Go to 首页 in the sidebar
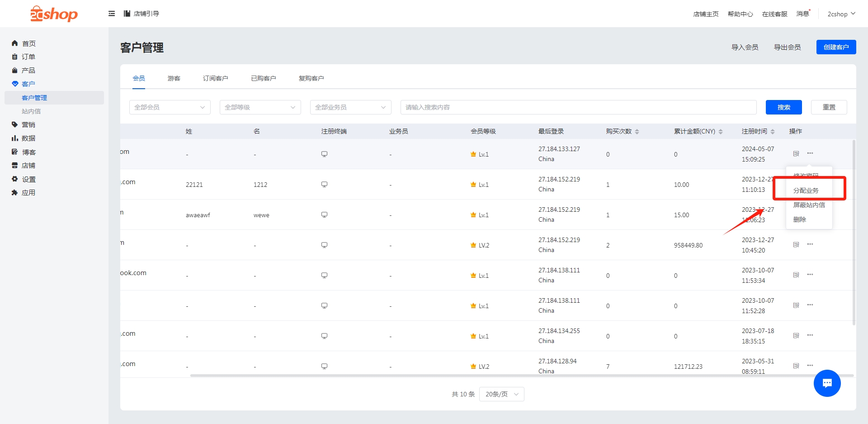The height and width of the screenshot is (424, 868). [x=29, y=43]
